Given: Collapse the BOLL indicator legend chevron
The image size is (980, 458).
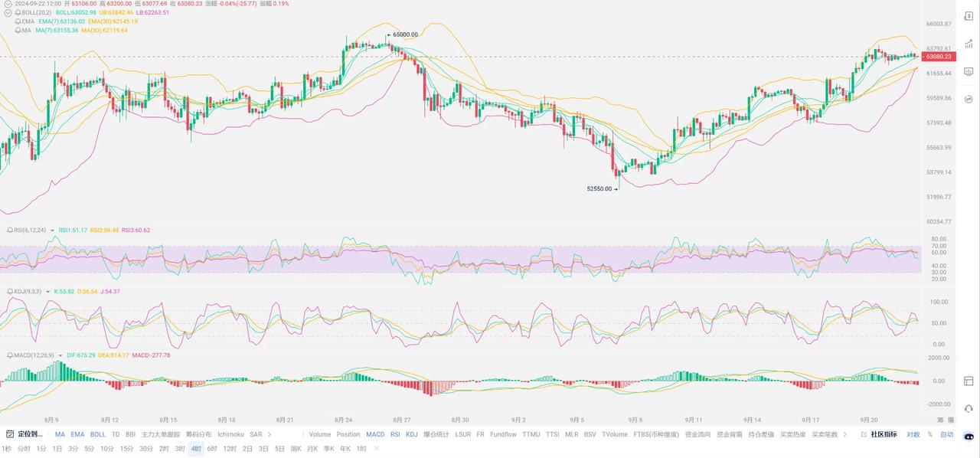Looking at the screenshot, I should click(8, 13).
